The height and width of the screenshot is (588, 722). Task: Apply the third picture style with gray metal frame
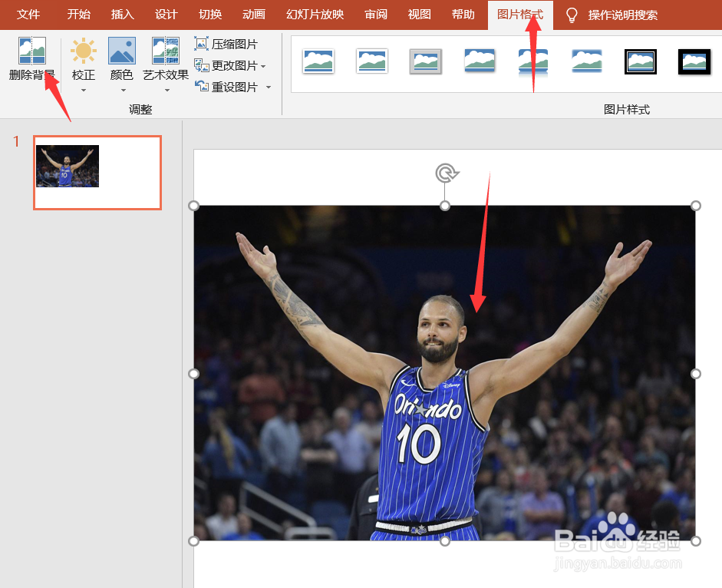click(x=426, y=61)
